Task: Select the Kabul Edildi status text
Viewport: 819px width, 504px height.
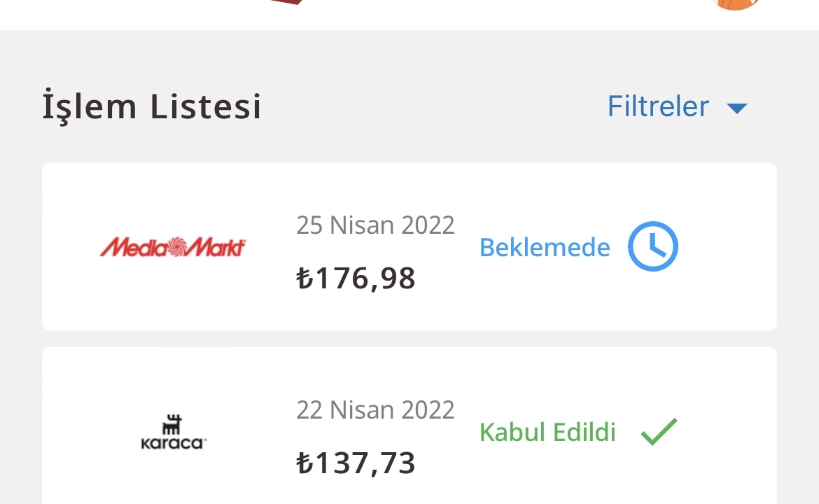Action: pyautogui.click(x=547, y=433)
